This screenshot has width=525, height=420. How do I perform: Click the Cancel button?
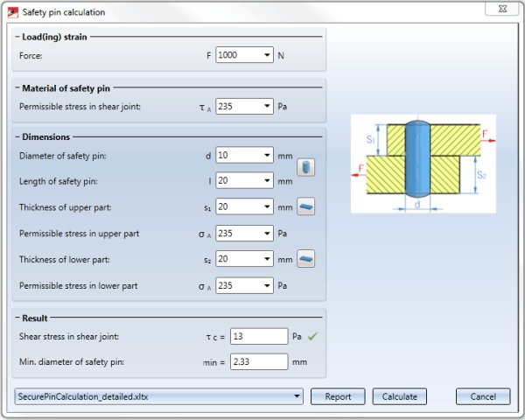[483, 396]
